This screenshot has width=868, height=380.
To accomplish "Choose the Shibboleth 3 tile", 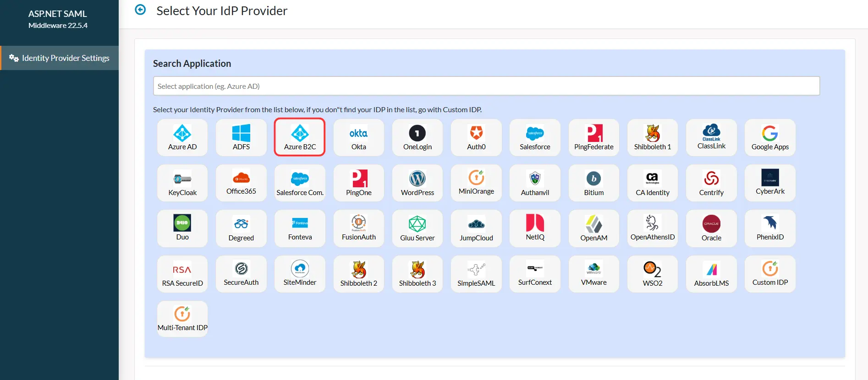I will coord(418,274).
